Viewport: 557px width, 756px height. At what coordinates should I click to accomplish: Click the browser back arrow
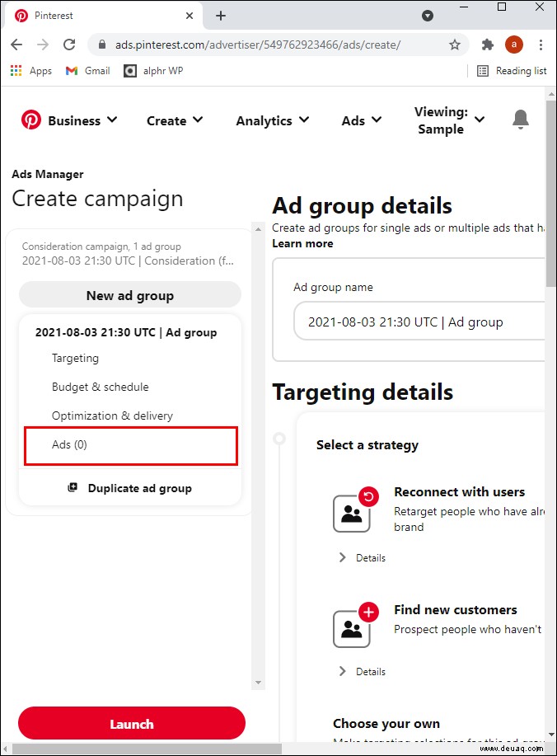pos(16,45)
